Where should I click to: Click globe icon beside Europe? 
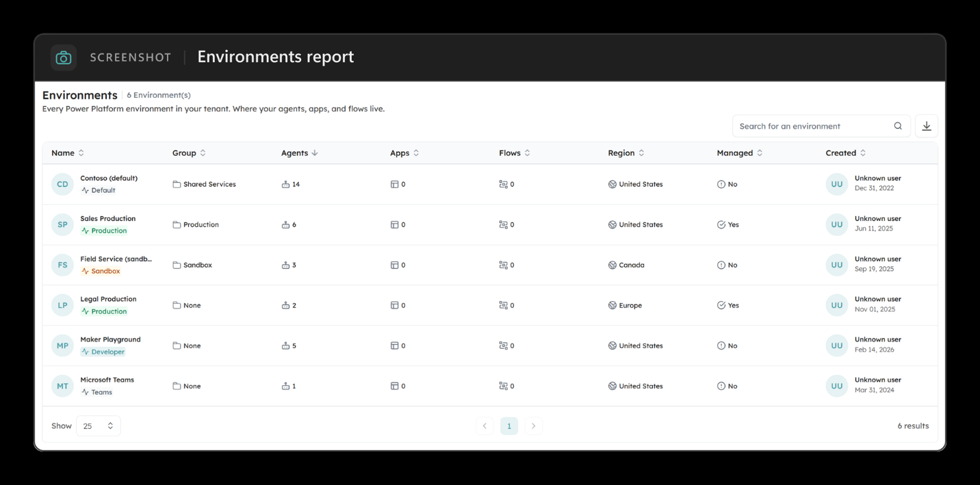612,305
